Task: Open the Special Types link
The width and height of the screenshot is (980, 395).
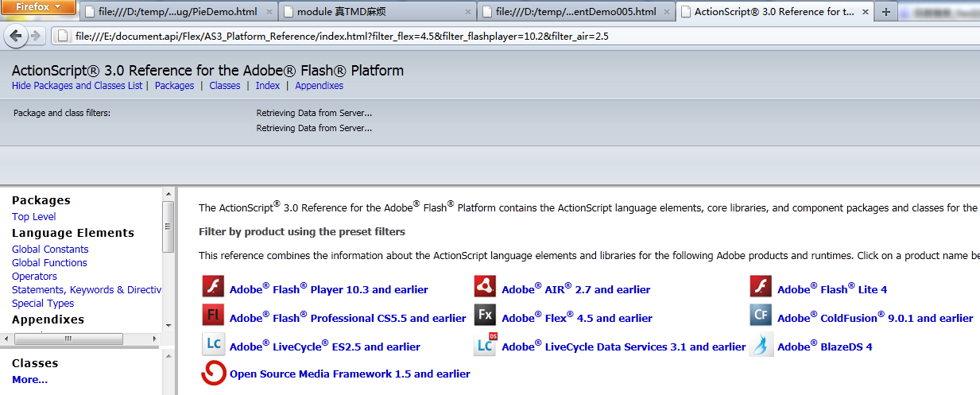Action: coord(43,303)
